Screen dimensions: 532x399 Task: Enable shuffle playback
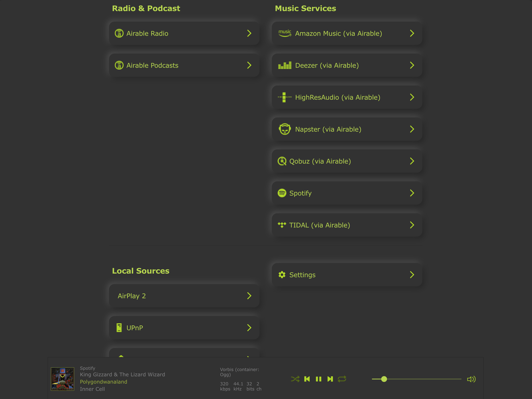(295, 379)
